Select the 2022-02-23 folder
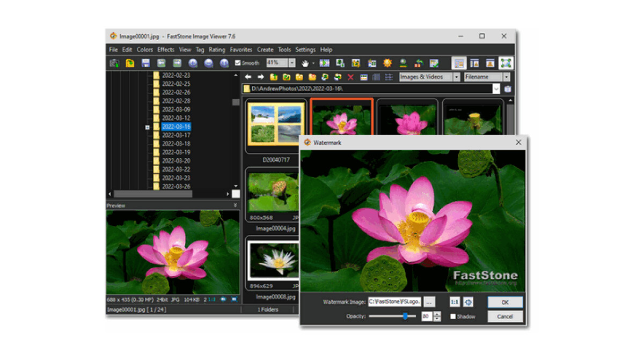 point(176,75)
